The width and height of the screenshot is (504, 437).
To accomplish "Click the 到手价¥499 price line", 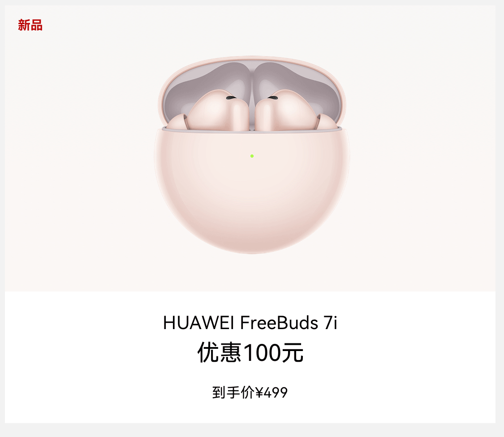I will (250, 392).
